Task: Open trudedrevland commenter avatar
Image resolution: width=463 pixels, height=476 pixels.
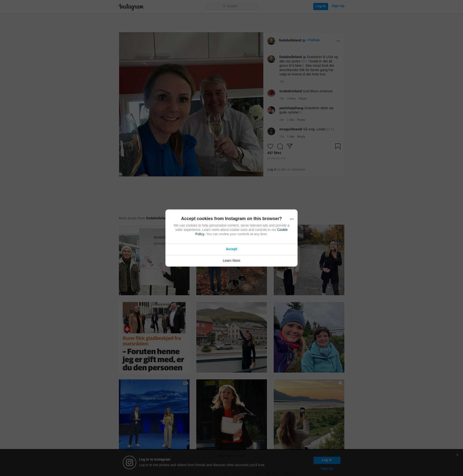Action: tap(271, 93)
